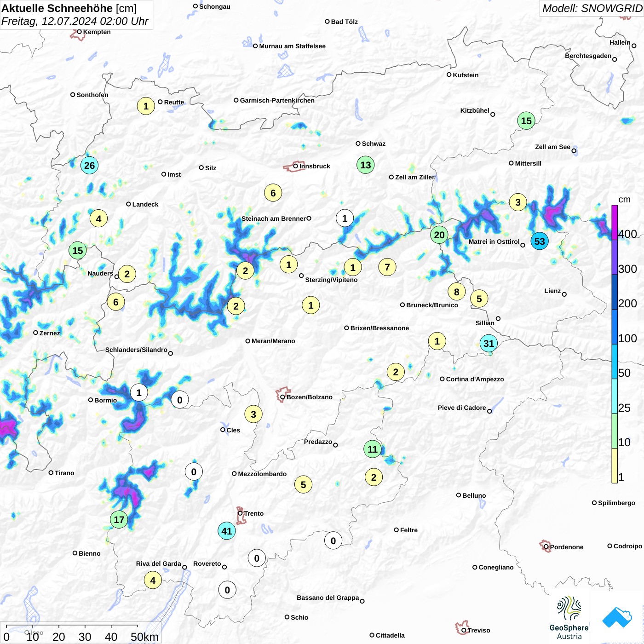
Task: Select the 3 cm station near Cles
Action: [253, 414]
